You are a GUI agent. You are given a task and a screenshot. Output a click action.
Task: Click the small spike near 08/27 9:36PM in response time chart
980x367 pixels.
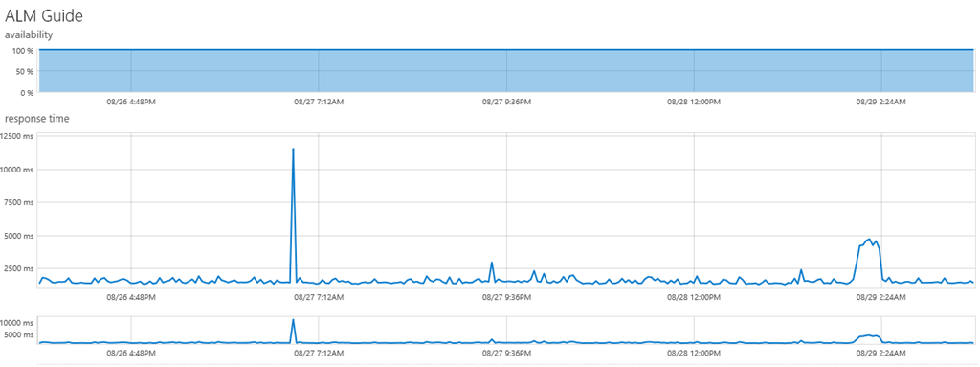point(492,264)
